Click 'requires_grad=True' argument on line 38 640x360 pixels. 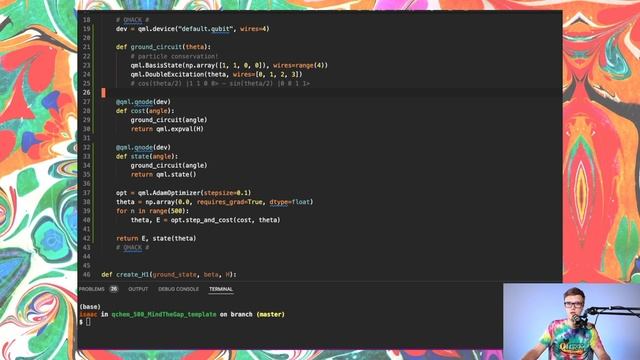[230, 202]
